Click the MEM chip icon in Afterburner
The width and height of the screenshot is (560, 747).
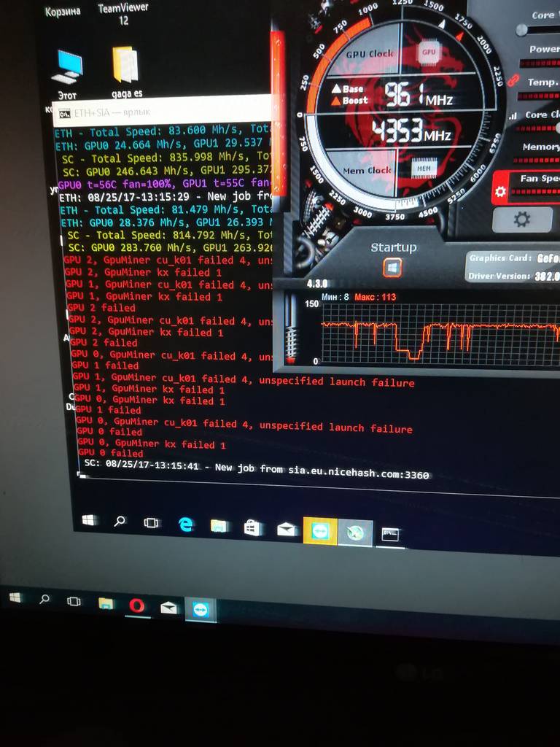(x=424, y=169)
